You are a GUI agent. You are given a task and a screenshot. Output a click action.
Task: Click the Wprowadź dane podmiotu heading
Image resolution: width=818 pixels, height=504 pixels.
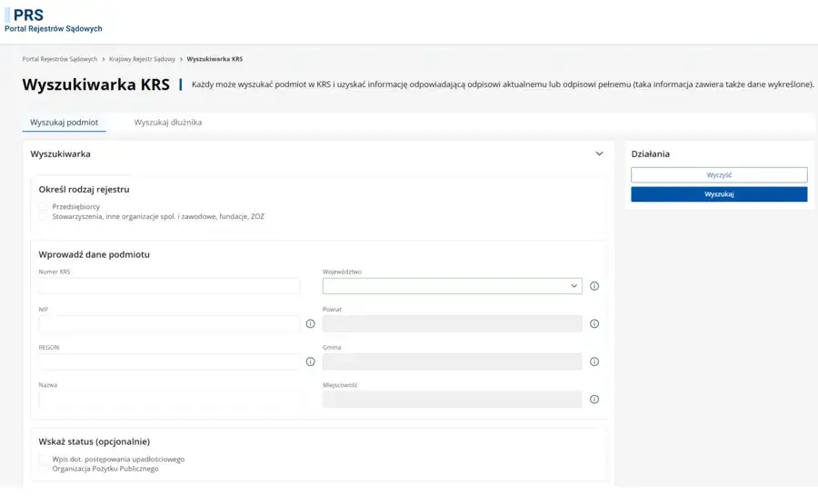coord(94,255)
